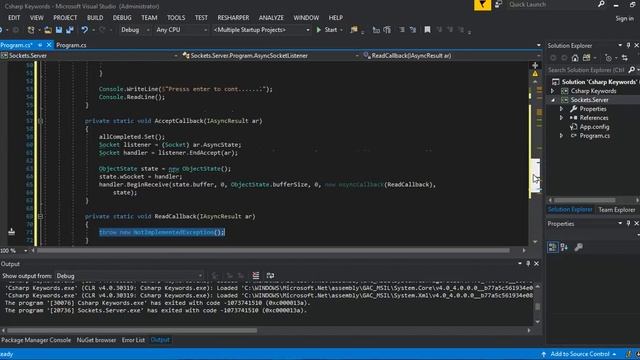Viewport: 640px width, 360px height.
Task: Open Package Manager Console tab
Action: [36, 340]
